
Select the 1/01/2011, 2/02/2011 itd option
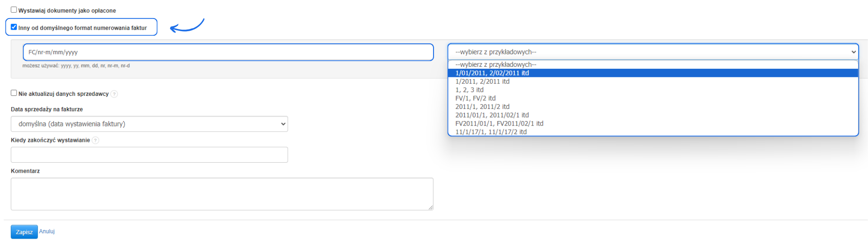[492, 73]
